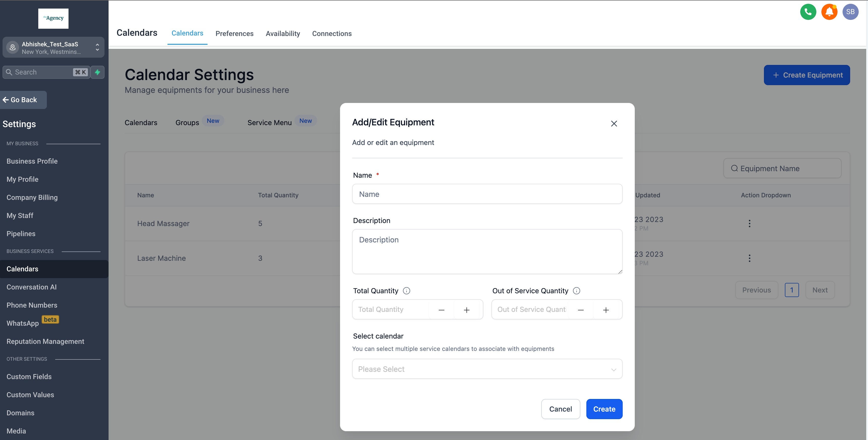Decrease Total Quantity with minus button
868x440 pixels.
tap(441, 310)
